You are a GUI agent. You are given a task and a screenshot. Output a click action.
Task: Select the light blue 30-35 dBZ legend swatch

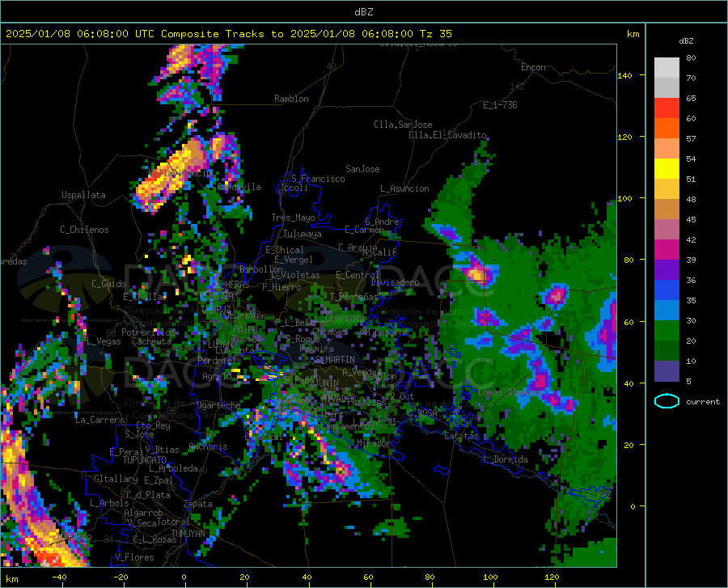tap(667, 311)
